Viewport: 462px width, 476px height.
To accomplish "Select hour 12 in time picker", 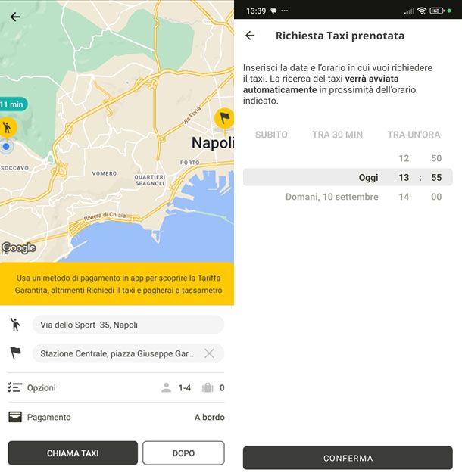I will pyautogui.click(x=404, y=158).
